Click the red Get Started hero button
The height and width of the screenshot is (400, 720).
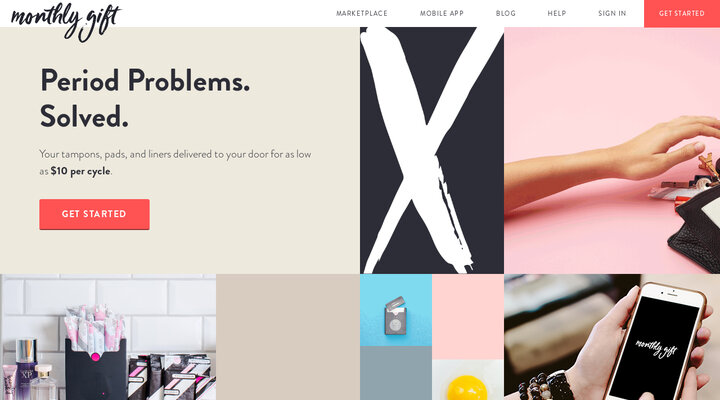pos(94,214)
